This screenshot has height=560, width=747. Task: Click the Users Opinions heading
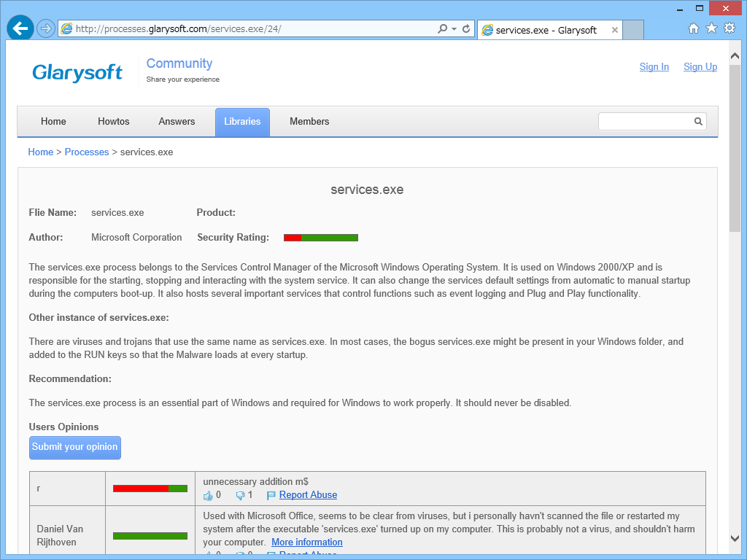[x=64, y=427]
